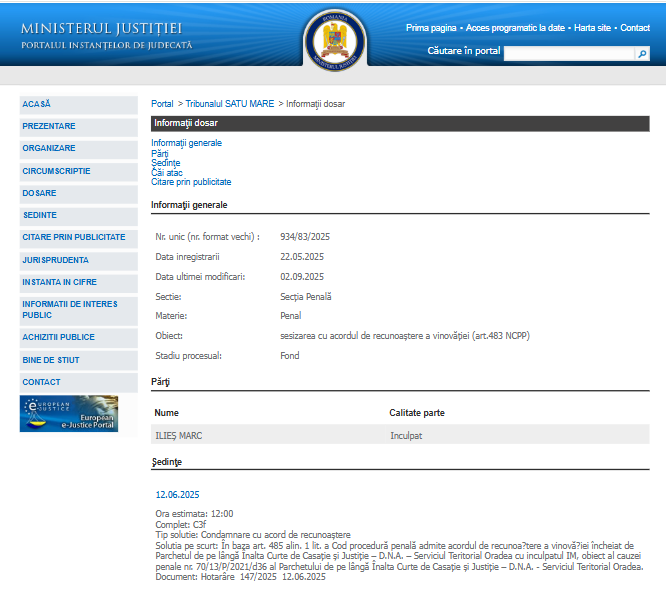666x594 pixels.
Task: Open the European e-Justice Portal banner
Action: [x=69, y=413]
